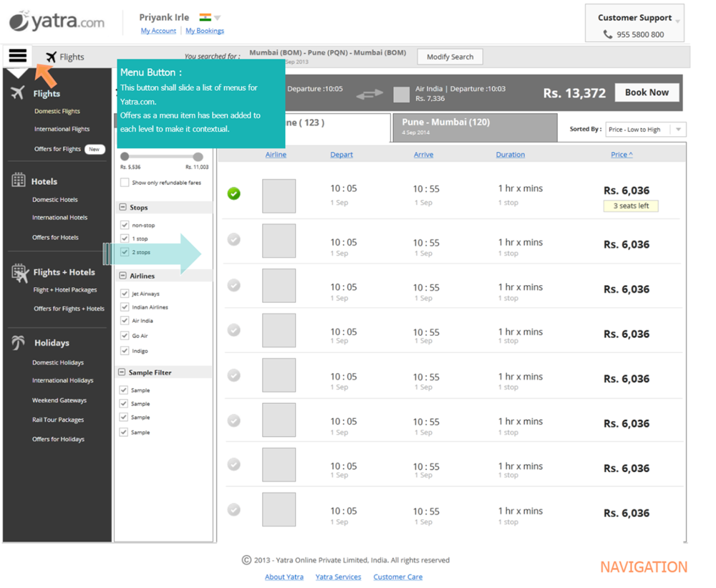Click the India flag icon

tap(205, 17)
